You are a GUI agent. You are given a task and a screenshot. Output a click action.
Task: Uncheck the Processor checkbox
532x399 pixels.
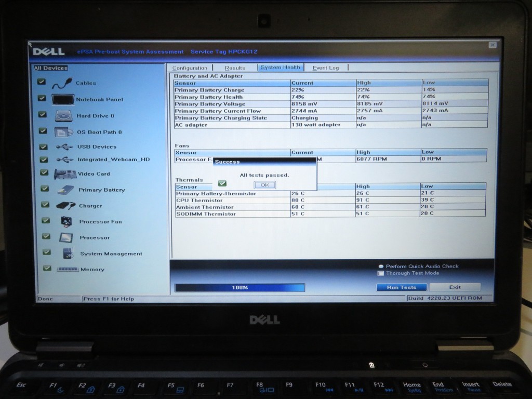coord(46,236)
